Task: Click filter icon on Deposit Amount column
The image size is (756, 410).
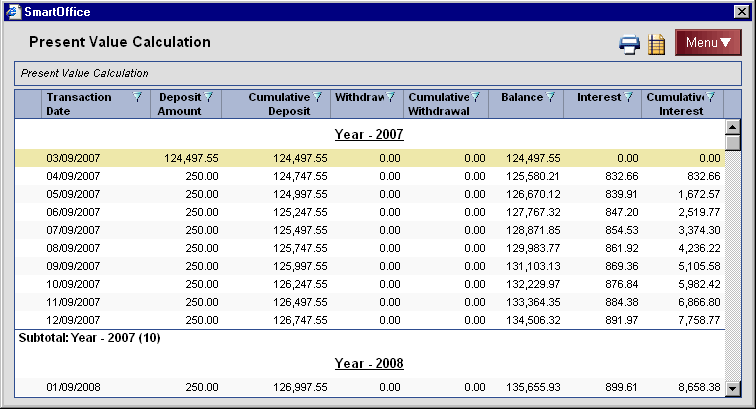Action: tap(210, 97)
